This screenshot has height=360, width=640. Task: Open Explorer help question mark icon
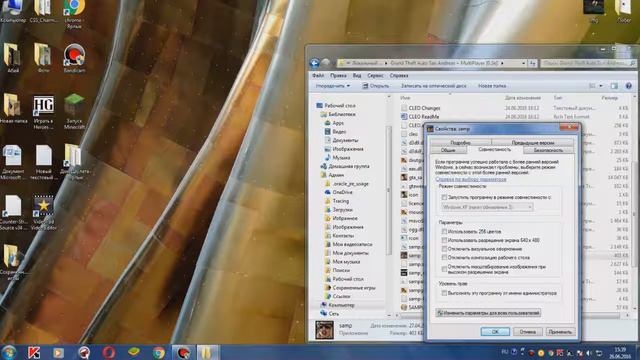[629, 86]
